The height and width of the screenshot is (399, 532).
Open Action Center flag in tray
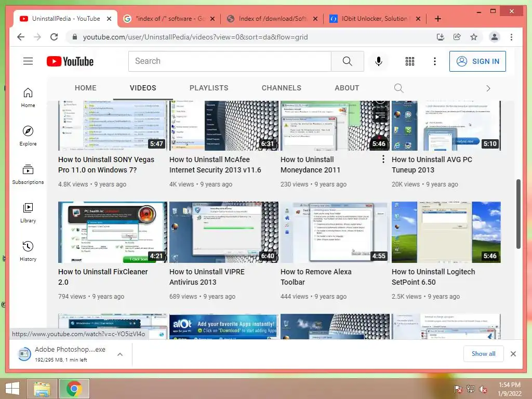pos(458,389)
